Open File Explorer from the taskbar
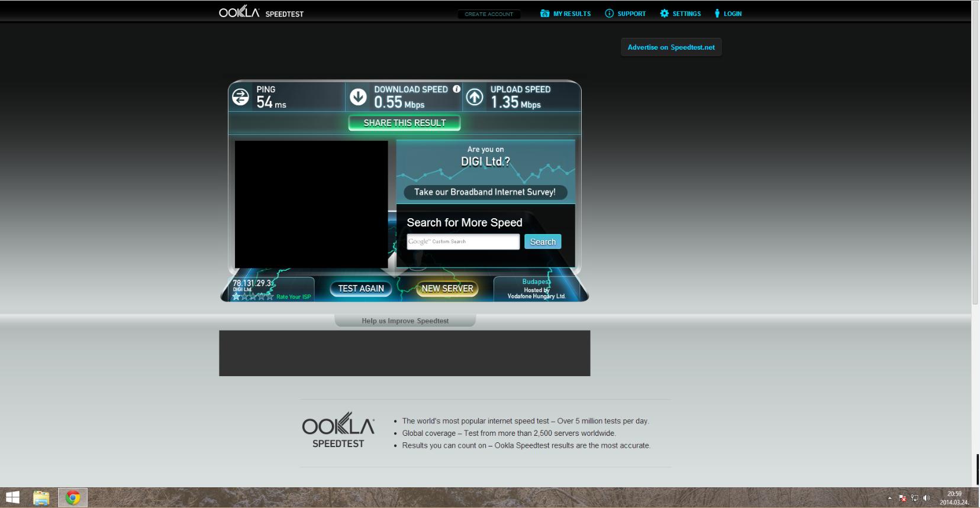The height and width of the screenshot is (508, 980). tap(41, 498)
